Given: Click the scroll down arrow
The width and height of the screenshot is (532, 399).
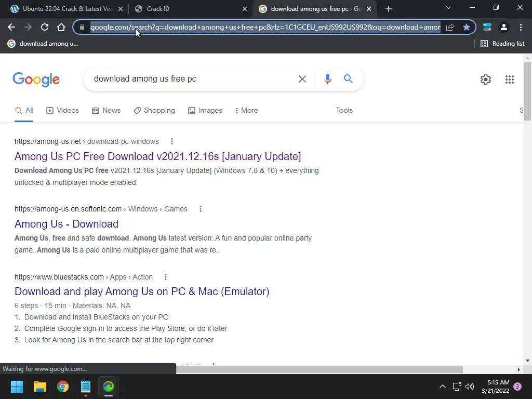Looking at the screenshot, I should pos(527,361).
